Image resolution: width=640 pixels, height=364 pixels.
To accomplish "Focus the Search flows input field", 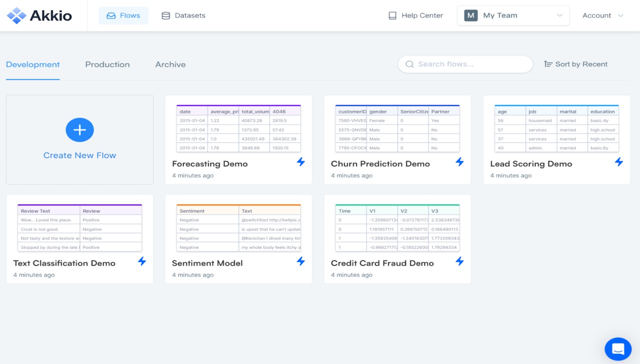I will [465, 64].
